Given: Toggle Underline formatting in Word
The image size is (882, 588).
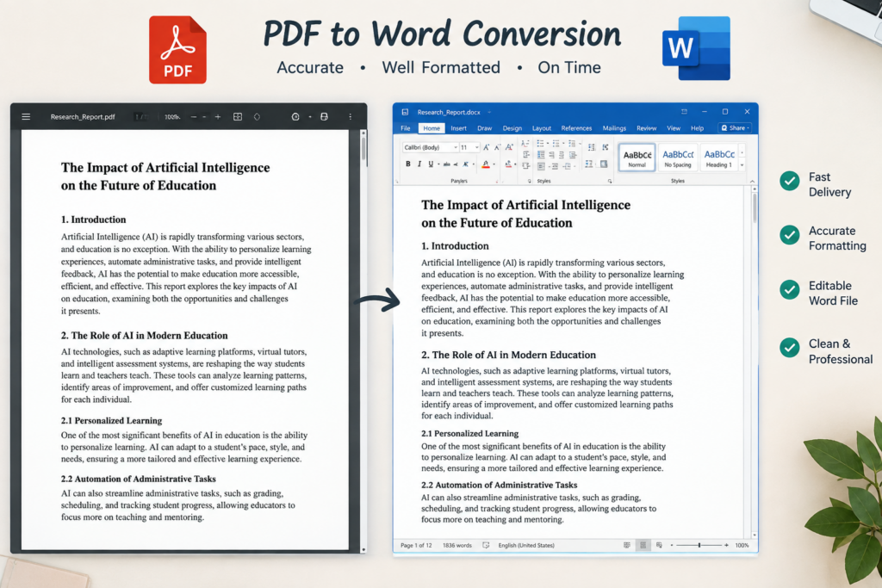Looking at the screenshot, I should [x=431, y=164].
